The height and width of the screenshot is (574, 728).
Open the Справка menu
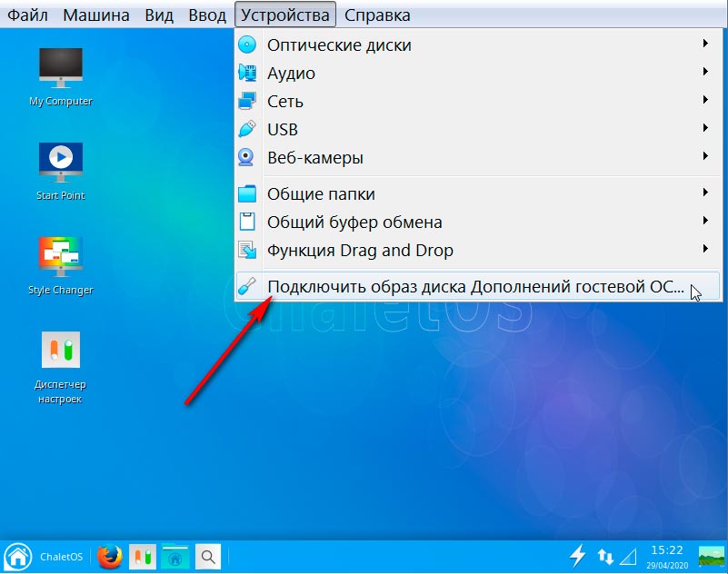coord(377,15)
